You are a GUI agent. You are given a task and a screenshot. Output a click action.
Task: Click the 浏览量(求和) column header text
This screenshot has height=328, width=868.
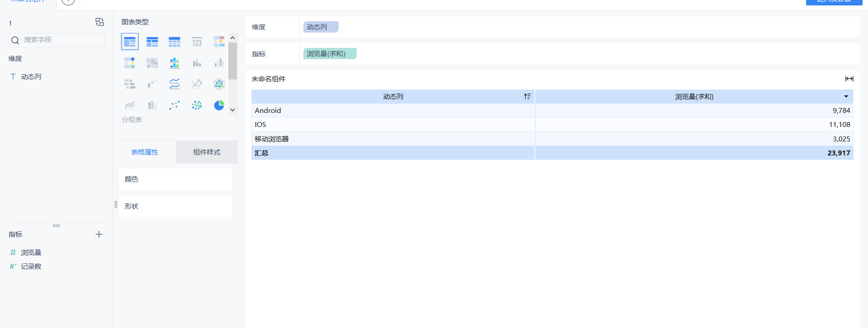[694, 97]
